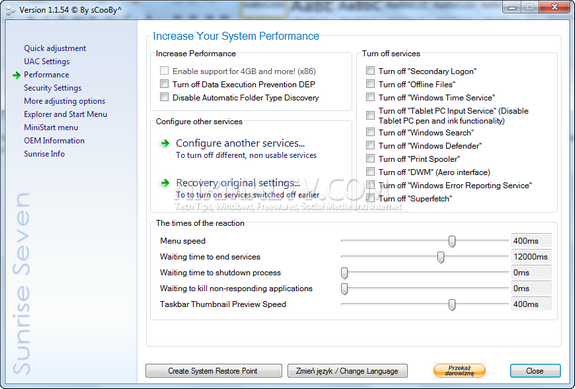This screenshot has width=575, height=389.
Task: Switch to Explorer and Start Menu
Action: point(66,114)
